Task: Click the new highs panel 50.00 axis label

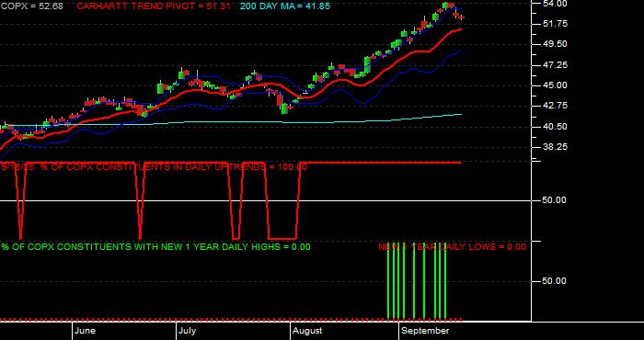Action: click(x=555, y=281)
